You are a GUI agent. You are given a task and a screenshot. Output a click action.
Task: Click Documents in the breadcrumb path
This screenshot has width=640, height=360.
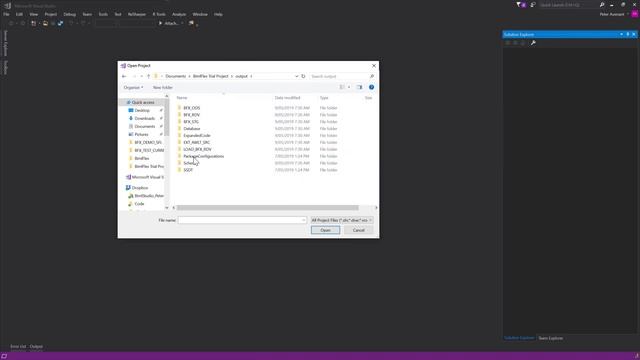pos(176,76)
